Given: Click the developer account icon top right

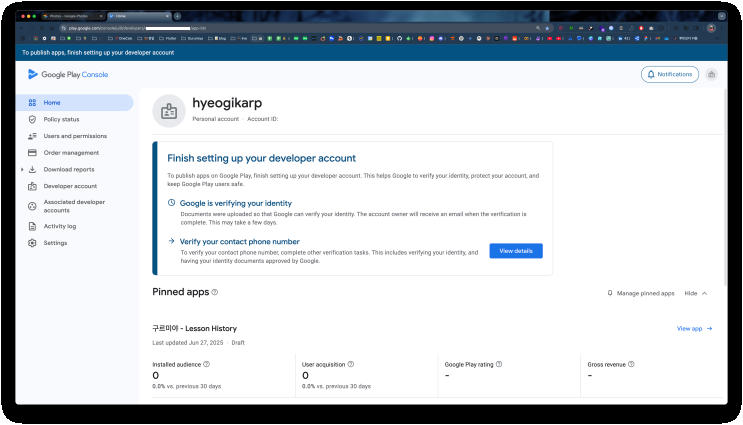Looking at the screenshot, I should pyautogui.click(x=711, y=74).
